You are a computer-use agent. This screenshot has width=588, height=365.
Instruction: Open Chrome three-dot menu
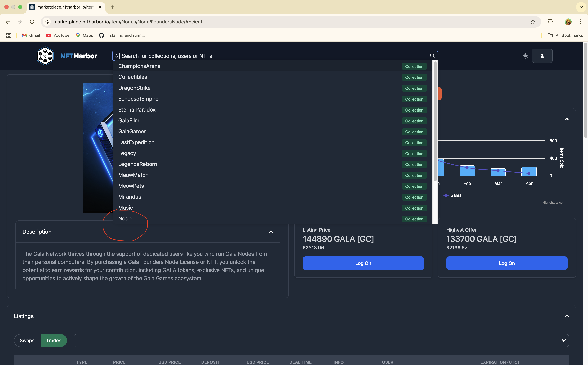(580, 22)
